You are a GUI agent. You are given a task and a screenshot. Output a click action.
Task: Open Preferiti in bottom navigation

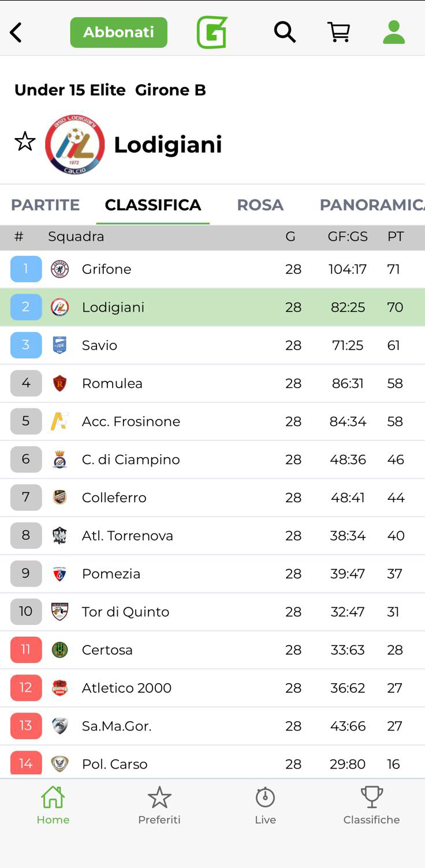(x=159, y=805)
